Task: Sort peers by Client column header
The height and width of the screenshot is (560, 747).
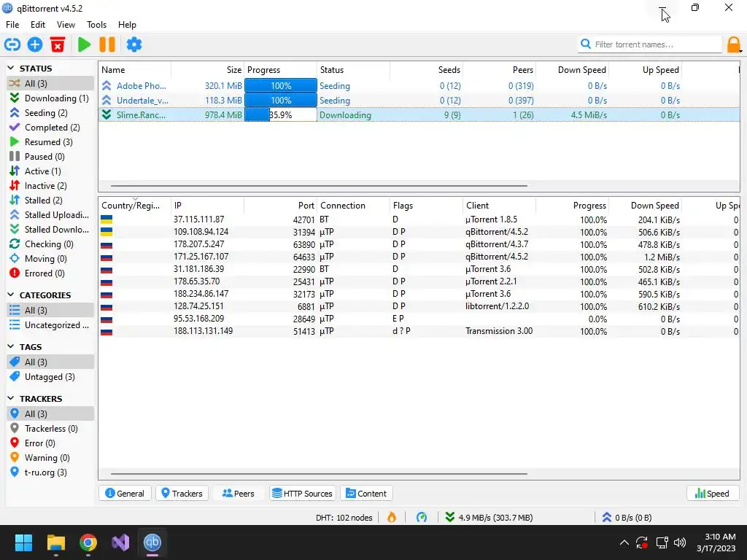Action: pyautogui.click(x=499, y=206)
